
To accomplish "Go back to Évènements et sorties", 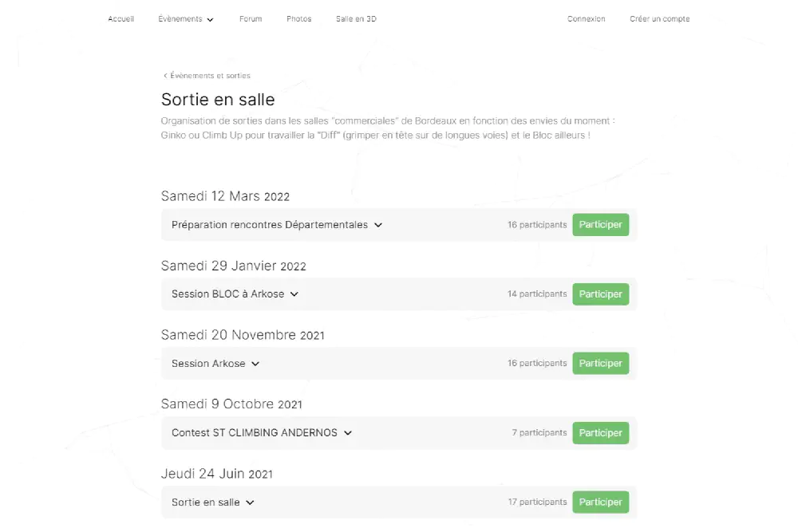I will [x=207, y=76].
